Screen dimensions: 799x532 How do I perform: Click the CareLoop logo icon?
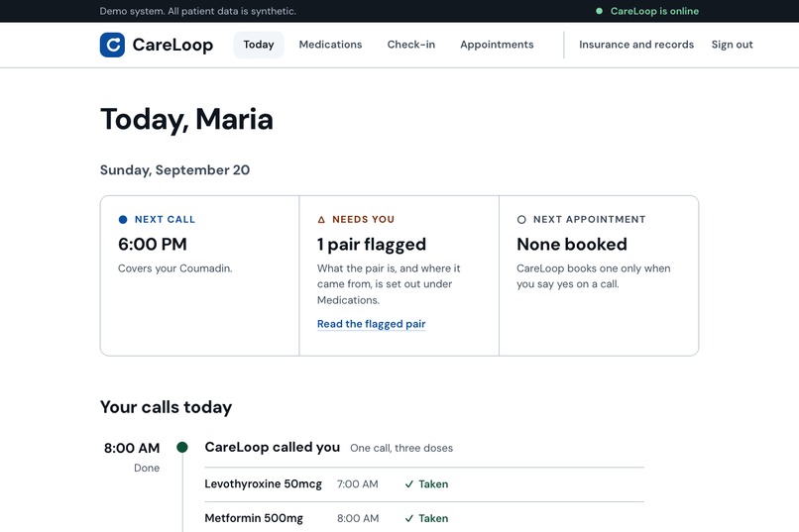coord(112,45)
